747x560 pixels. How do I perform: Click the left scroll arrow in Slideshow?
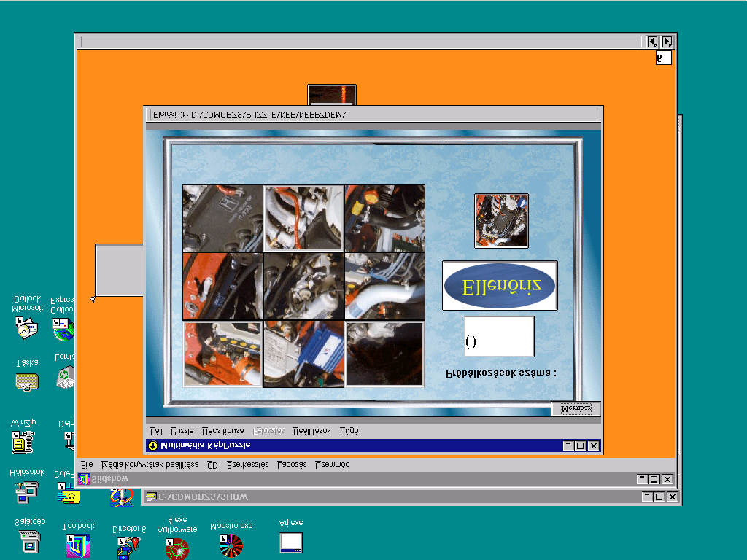click(x=653, y=42)
